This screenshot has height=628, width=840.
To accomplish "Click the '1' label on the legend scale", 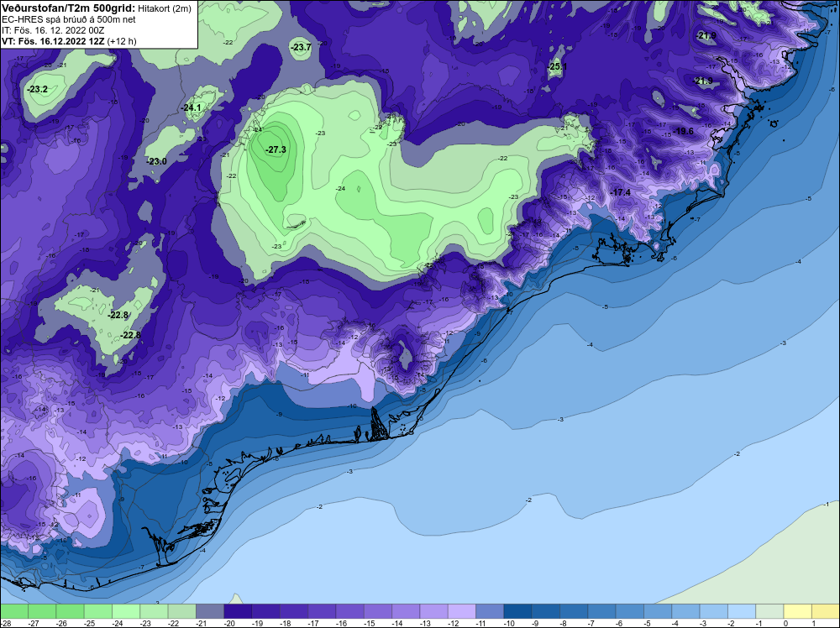I will (x=813, y=624).
